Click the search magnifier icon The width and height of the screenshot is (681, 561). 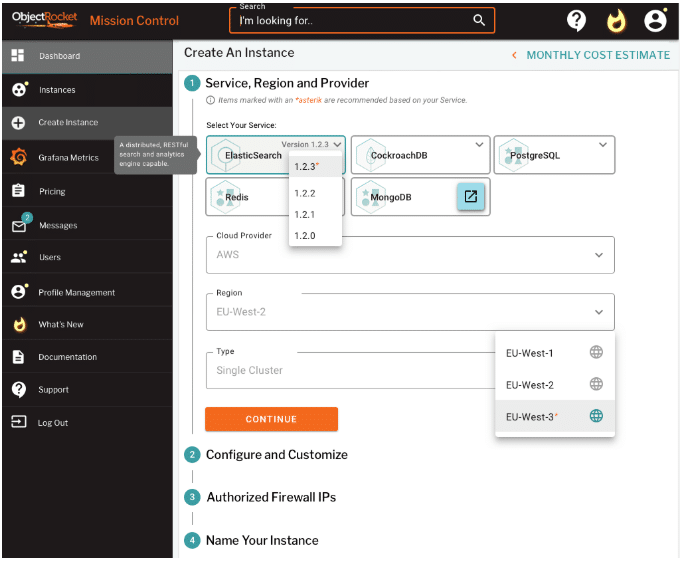pos(479,20)
